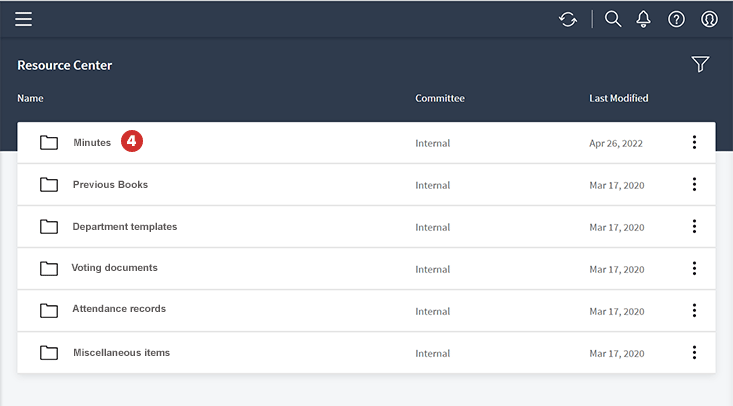Open the hamburger navigation menu

click(x=23, y=19)
